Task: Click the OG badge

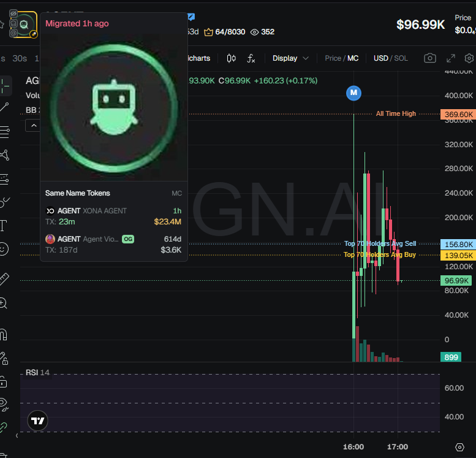Action: 128,239
